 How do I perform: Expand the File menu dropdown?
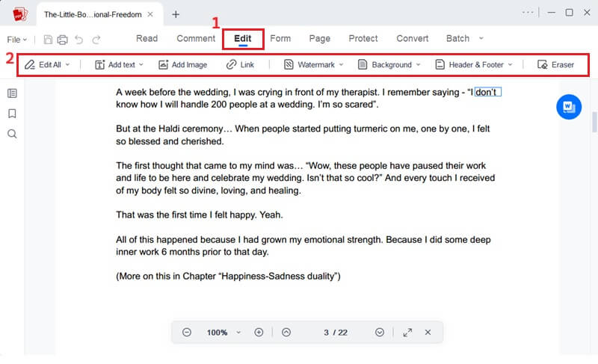17,40
